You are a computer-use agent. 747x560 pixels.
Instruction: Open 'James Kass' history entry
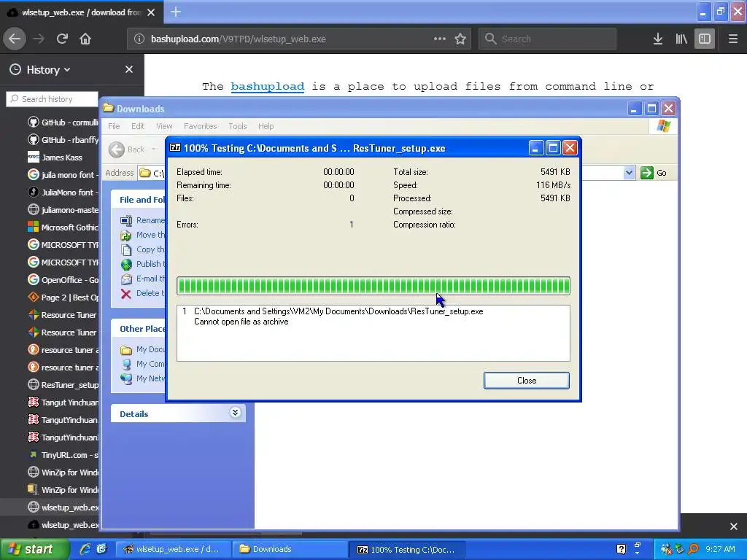(x=55, y=157)
